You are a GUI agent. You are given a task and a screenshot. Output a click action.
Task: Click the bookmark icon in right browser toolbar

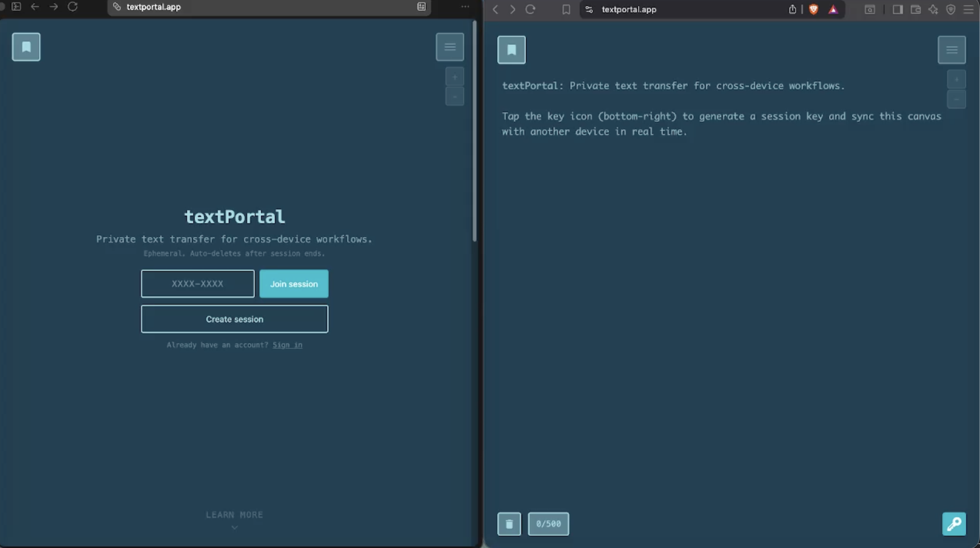tap(566, 9)
